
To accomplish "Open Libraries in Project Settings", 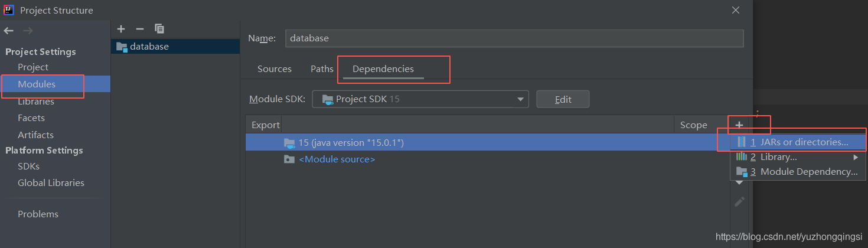I will (36, 102).
